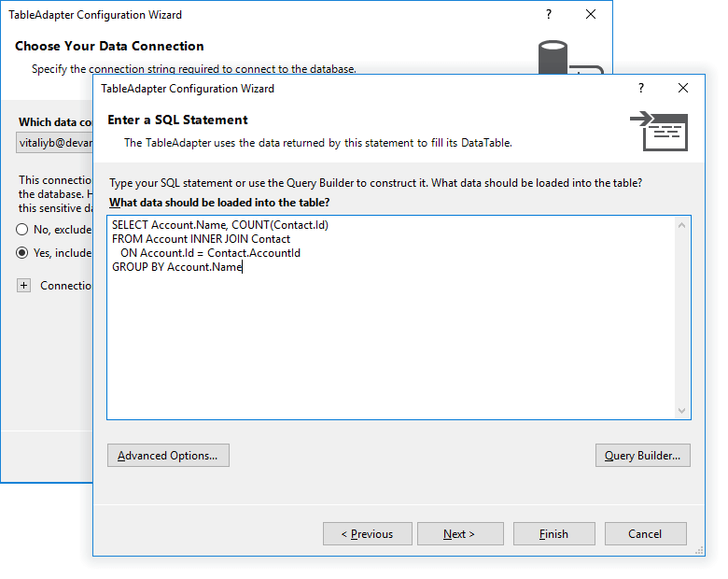The width and height of the screenshot is (728, 579).
Task: Close the Enter a SQL Statement dialog
Action: click(683, 89)
